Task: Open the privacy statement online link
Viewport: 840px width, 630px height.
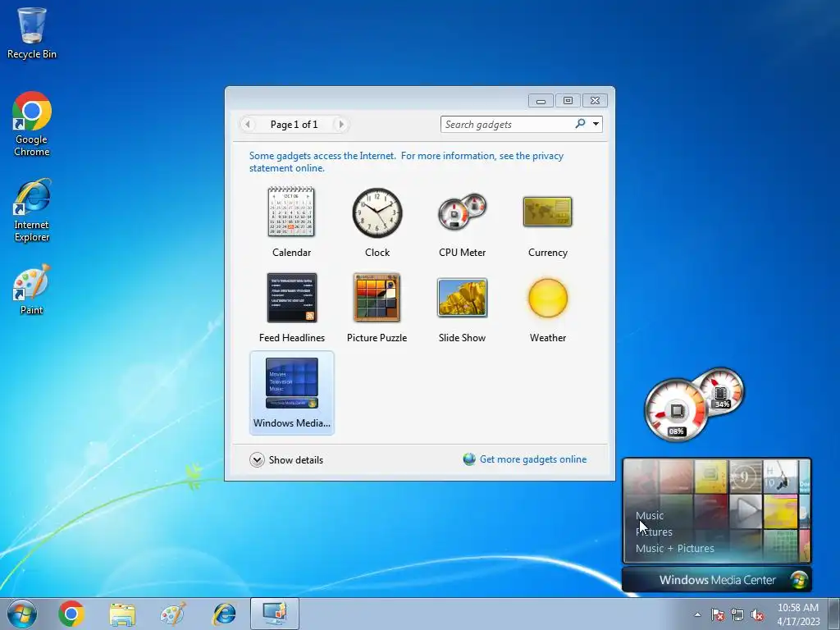Action: point(406,162)
